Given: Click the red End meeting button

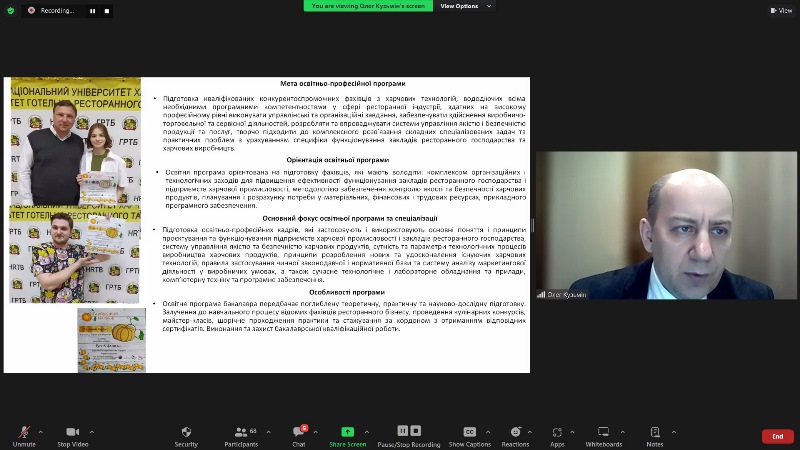Looking at the screenshot, I should coord(778,436).
